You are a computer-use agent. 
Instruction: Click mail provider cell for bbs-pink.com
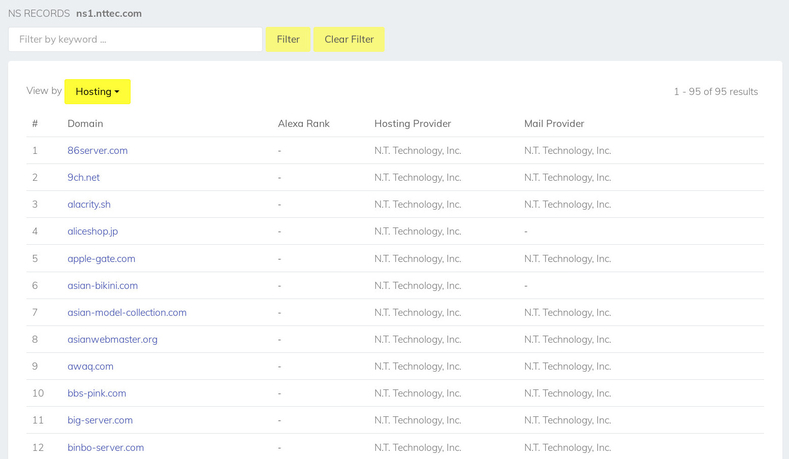point(568,393)
